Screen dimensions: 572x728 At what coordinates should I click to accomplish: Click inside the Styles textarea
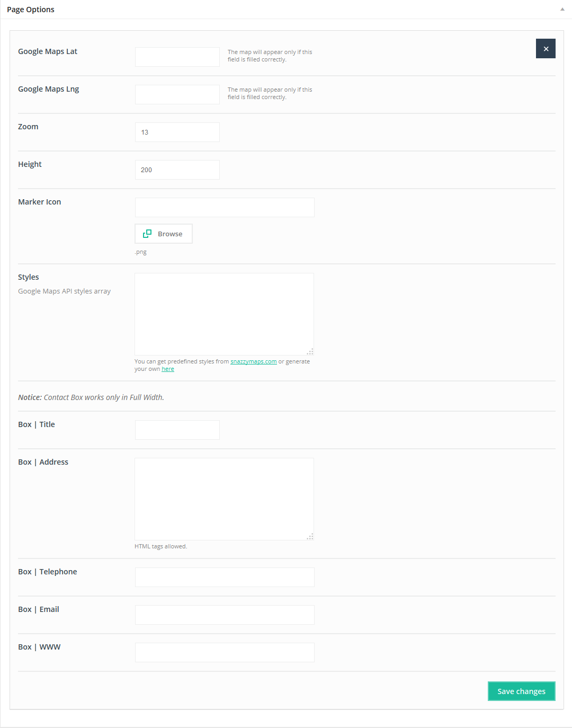tap(224, 314)
